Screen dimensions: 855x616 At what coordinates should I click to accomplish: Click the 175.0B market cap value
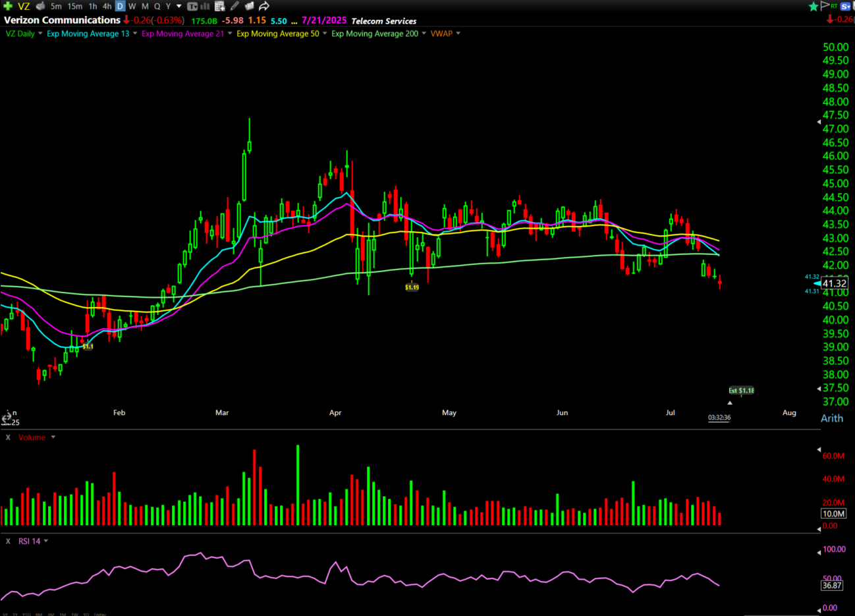[x=204, y=21]
